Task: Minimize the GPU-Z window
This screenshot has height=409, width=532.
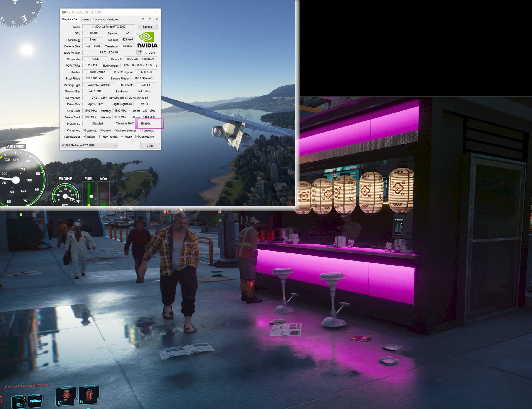Action: coord(132,12)
